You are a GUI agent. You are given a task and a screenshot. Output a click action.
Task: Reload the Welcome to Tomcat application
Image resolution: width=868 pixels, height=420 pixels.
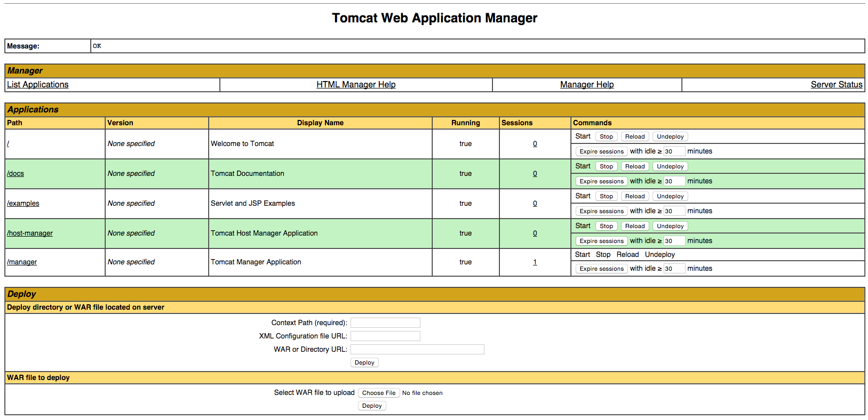[x=635, y=137]
